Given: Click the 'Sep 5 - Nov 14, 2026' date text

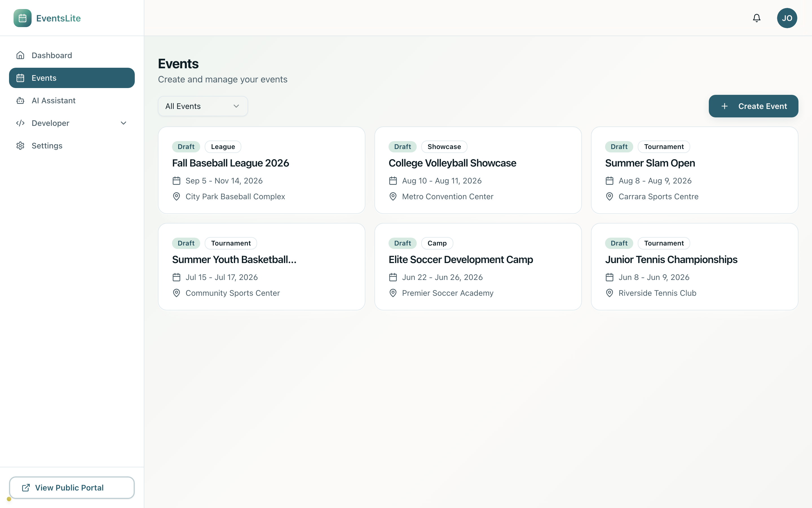Looking at the screenshot, I should tap(224, 181).
